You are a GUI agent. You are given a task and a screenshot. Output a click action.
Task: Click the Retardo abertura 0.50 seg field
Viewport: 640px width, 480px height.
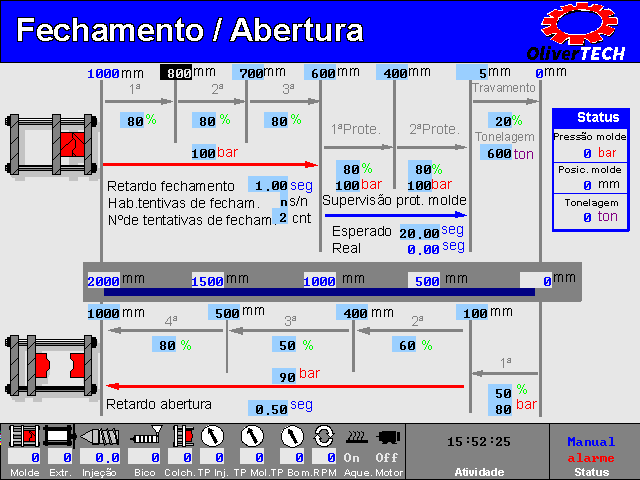(x=268, y=407)
